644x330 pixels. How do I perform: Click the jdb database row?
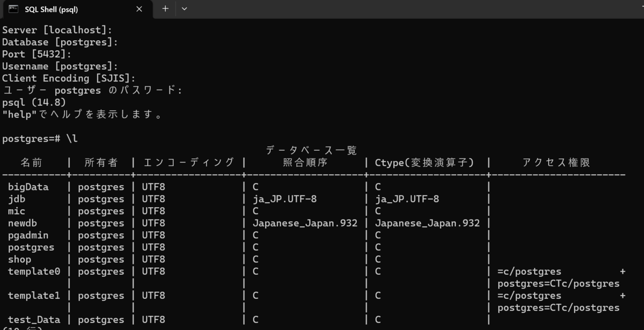tap(16, 199)
